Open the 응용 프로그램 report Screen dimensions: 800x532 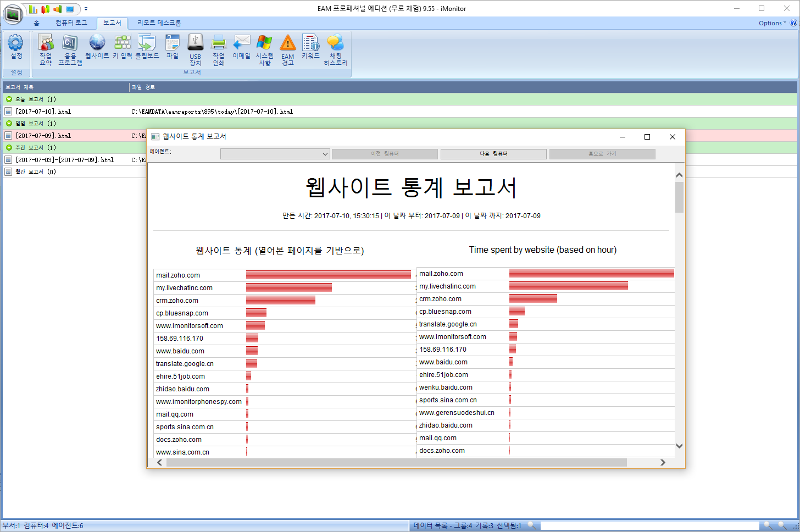click(x=70, y=49)
